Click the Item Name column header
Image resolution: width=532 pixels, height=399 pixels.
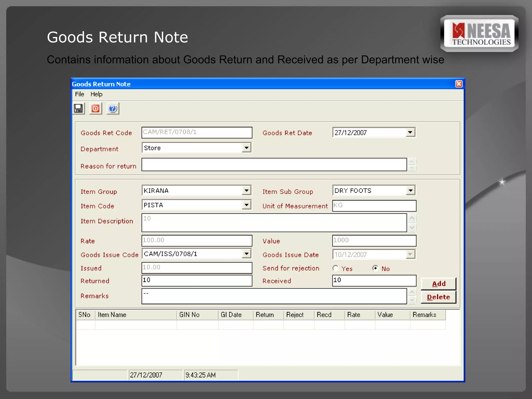click(x=136, y=315)
